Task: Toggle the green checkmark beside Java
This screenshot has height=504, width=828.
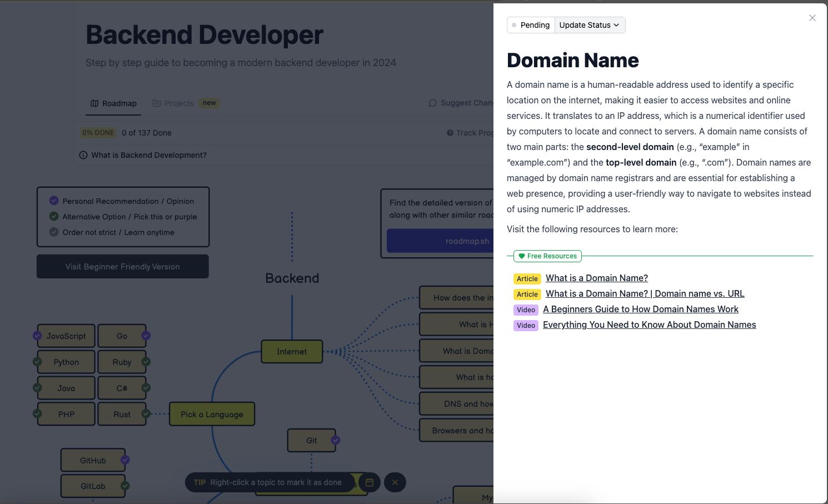Action: point(37,388)
